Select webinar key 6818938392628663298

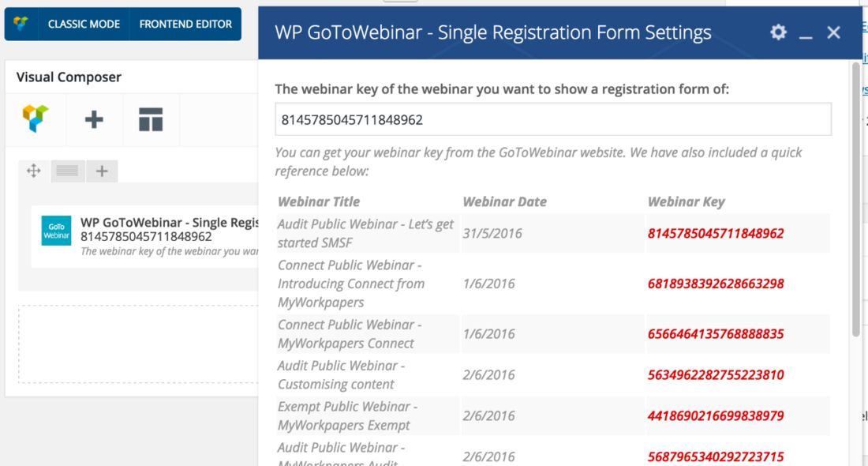point(716,284)
